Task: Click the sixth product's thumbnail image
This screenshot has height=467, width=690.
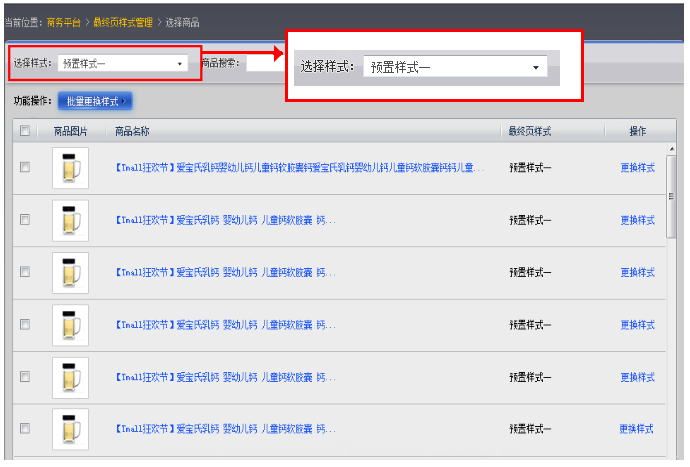Action: click(x=70, y=428)
